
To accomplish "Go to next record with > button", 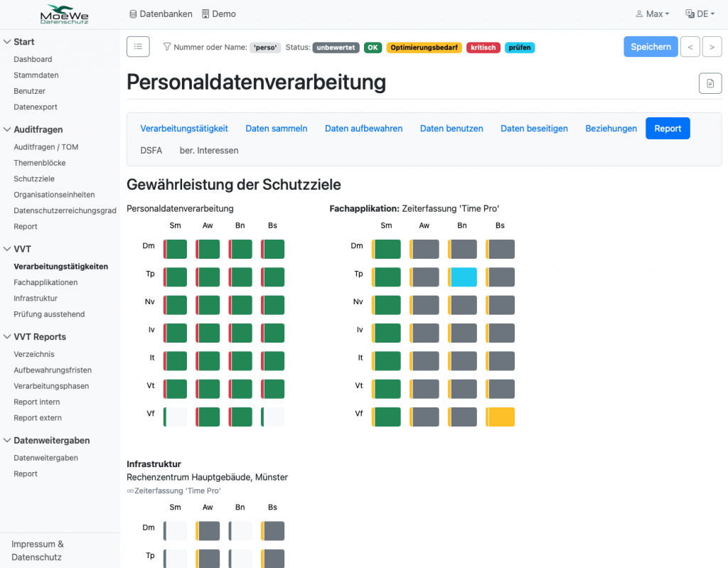I will [x=712, y=47].
